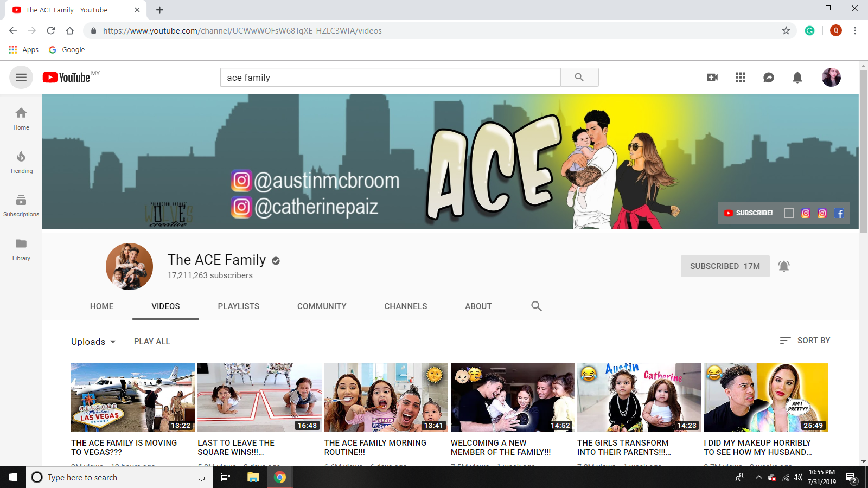Open the ABOUT tab
Image resolution: width=868 pixels, height=488 pixels.
[x=478, y=306]
